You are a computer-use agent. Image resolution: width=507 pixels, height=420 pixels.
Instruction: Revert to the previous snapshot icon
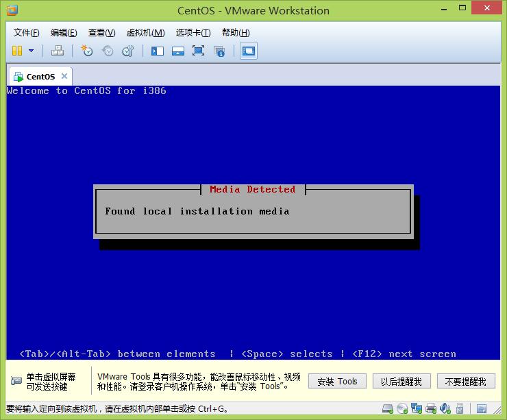click(x=107, y=51)
